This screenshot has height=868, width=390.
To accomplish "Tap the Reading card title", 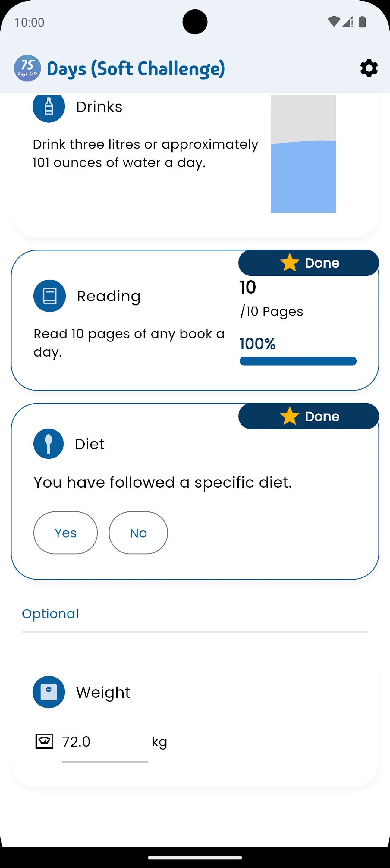I will click(x=109, y=296).
